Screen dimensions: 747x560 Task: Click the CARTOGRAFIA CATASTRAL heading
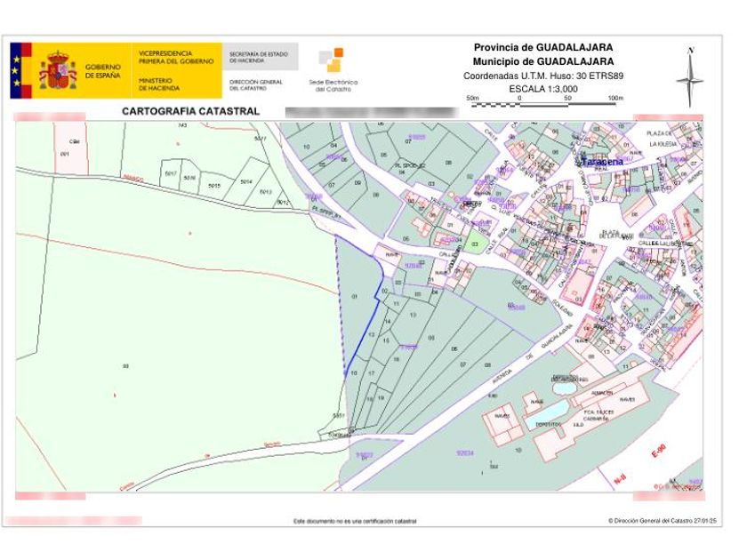pyautogui.click(x=190, y=111)
